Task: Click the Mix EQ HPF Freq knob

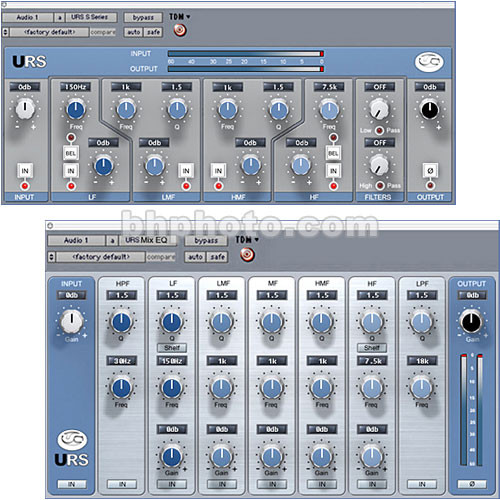Action: pyautogui.click(x=122, y=388)
